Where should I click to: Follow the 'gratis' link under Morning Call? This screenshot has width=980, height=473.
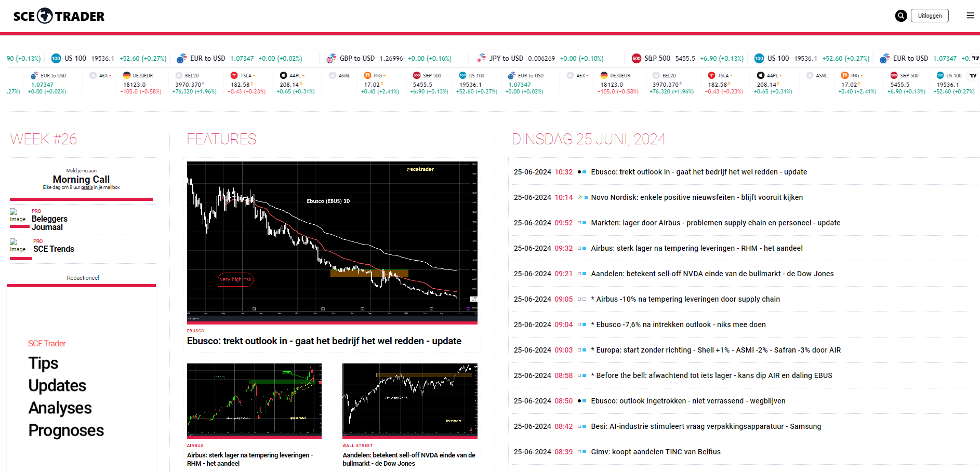[x=87, y=187]
